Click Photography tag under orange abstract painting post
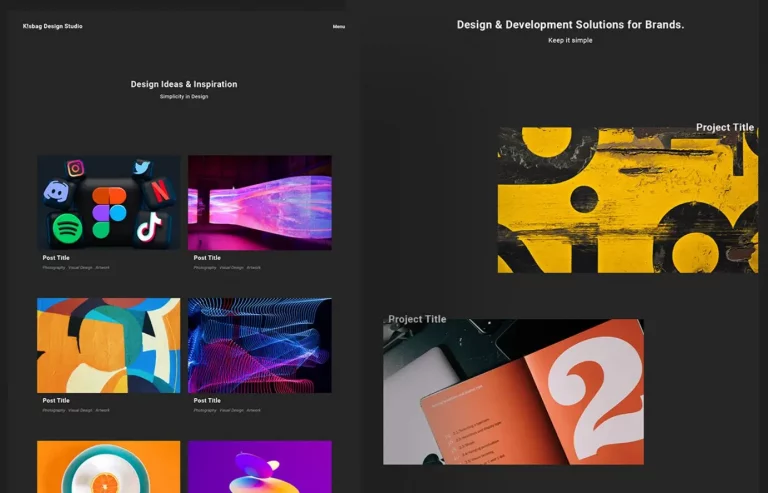The height and width of the screenshot is (493, 768). [x=53, y=410]
